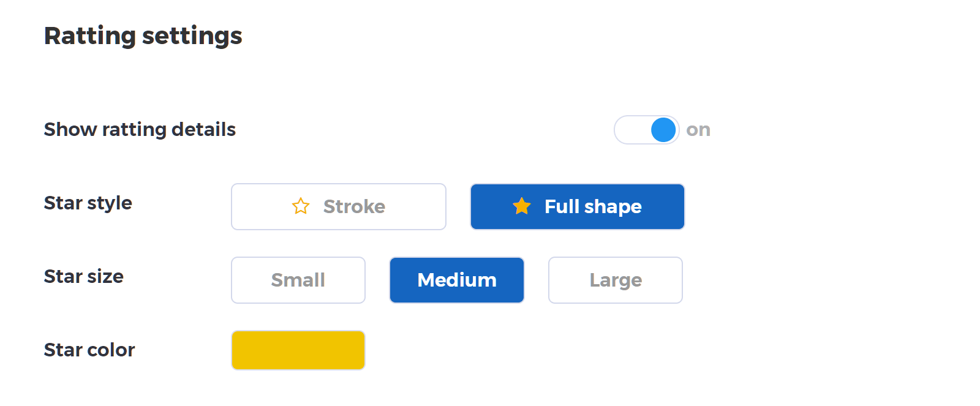Click the "Full shape" text in blue button
This screenshot has height=406, width=980.
[x=593, y=206]
